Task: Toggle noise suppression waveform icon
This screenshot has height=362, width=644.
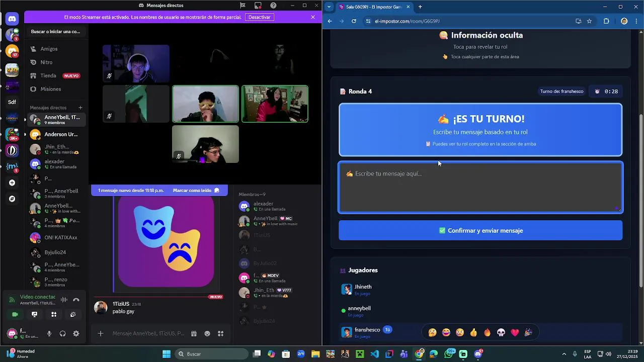Action: 64,300
